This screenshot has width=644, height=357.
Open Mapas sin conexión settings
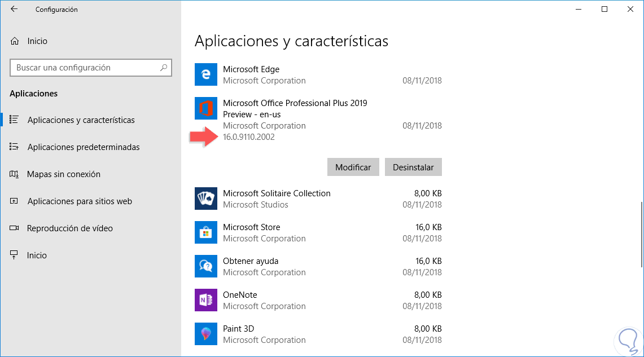pyautogui.click(x=63, y=174)
